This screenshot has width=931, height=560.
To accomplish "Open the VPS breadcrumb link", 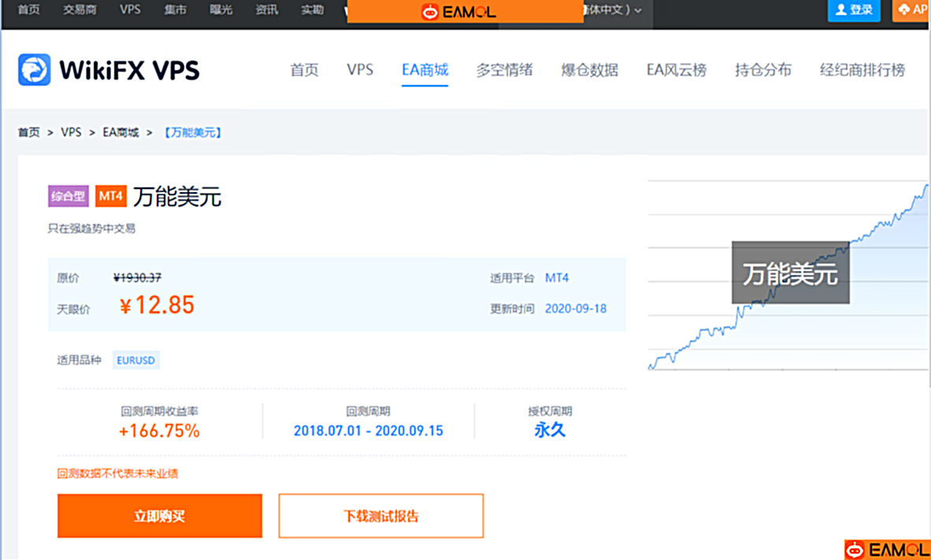I will (72, 132).
